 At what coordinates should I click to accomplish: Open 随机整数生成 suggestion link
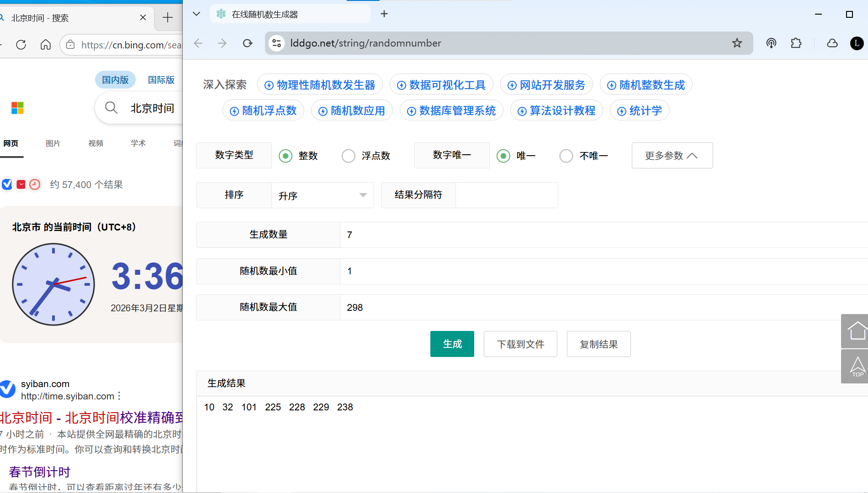pos(646,85)
